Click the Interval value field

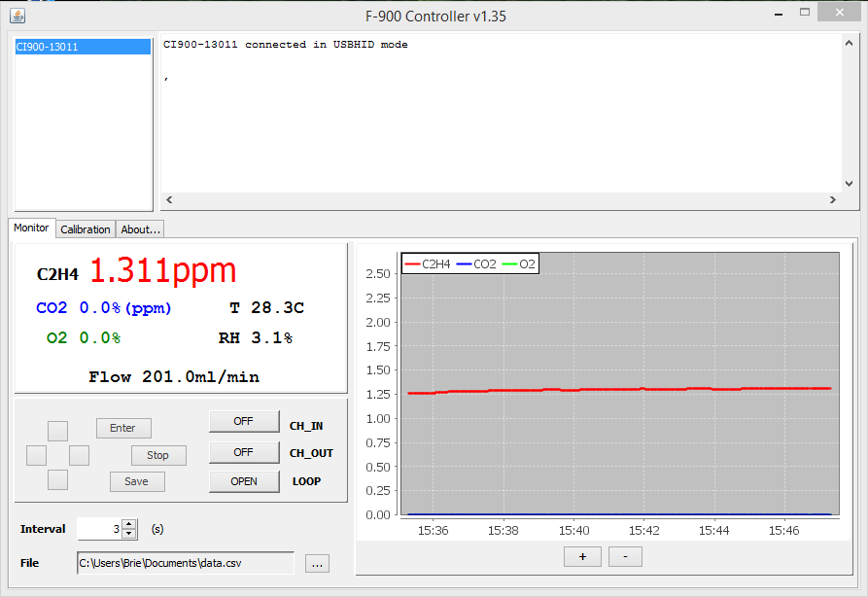coord(100,529)
